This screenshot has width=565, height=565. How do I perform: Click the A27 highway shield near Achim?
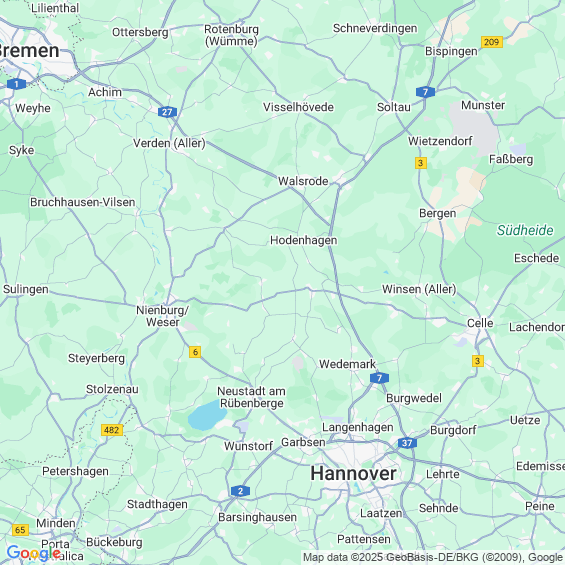click(x=167, y=112)
